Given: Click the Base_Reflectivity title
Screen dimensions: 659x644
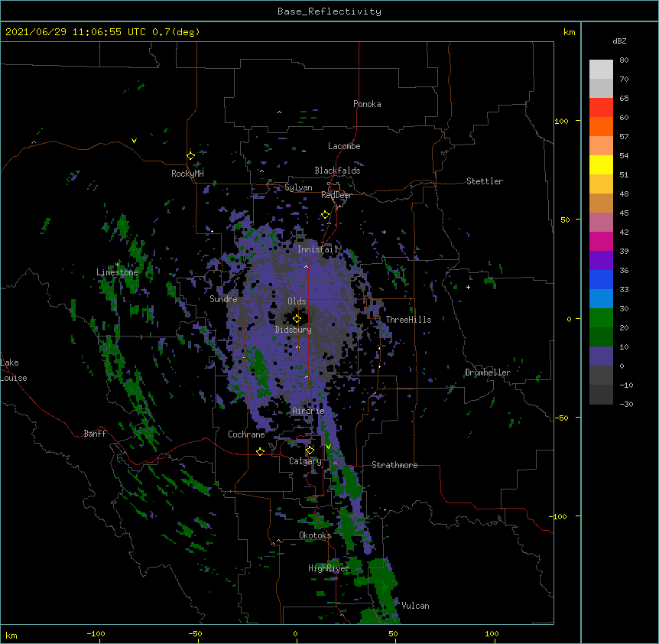Looking at the screenshot, I should pyautogui.click(x=329, y=11).
